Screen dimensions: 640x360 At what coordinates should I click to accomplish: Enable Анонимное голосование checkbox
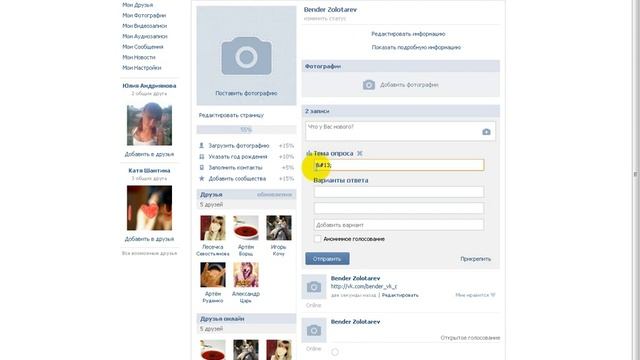318,239
